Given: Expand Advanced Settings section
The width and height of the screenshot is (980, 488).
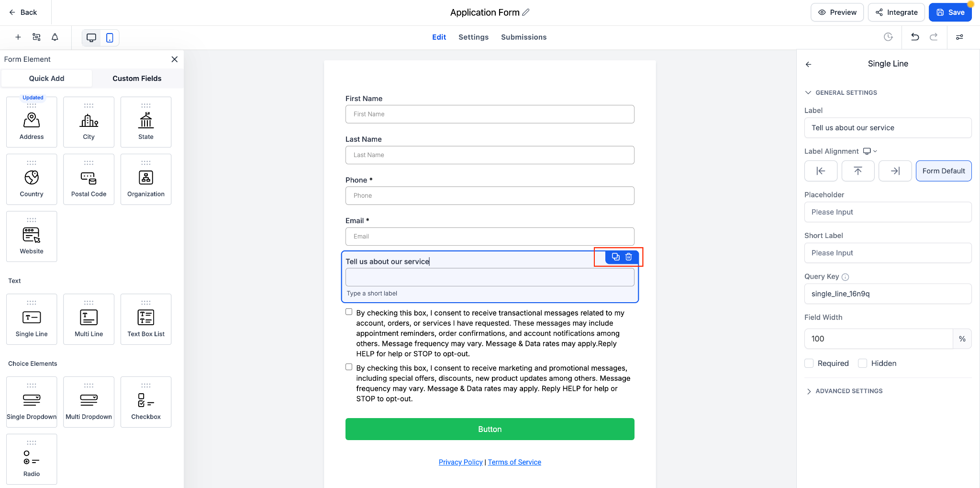Looking at the screenshot, I should [849, 391].
